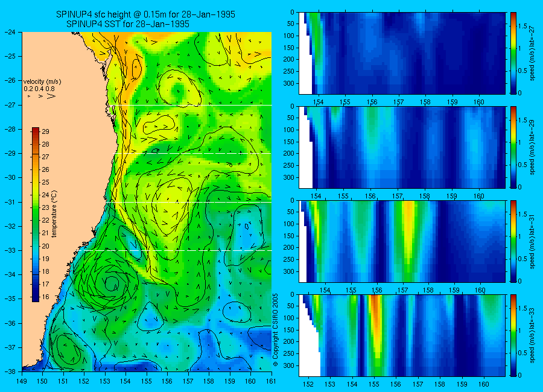
Task: Click the speed color bar beside the lat=-33 panel
Action: click(513, 335)
